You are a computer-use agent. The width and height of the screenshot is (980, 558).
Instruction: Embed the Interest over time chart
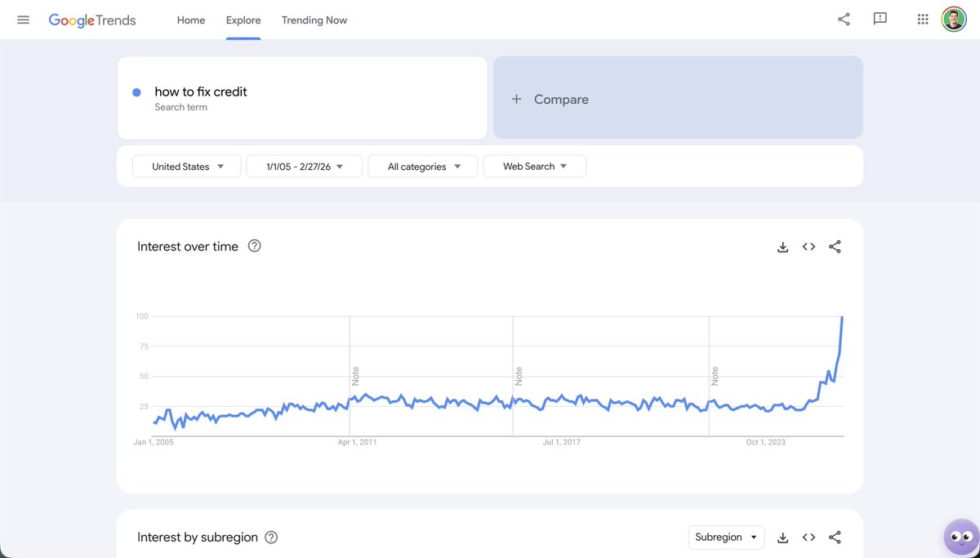(x=808, y=247)
